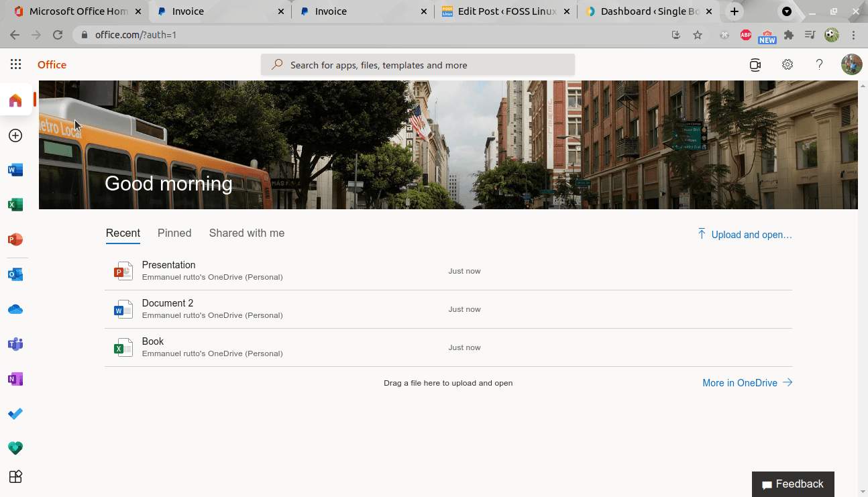Open Chrome profile avatar in toolbar
The width and height of the screenshot is (868, 497).
coord(832,35)
